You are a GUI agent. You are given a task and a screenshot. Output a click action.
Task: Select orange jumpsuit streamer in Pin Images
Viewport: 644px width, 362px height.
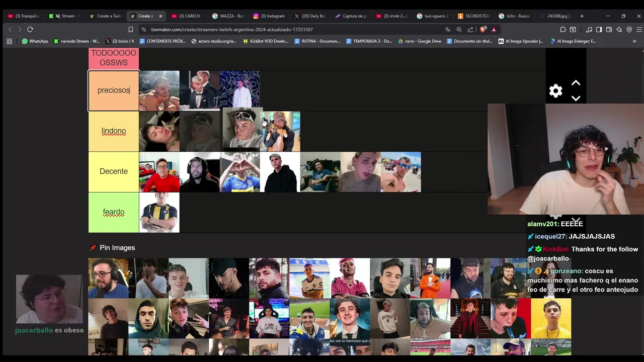430,278
